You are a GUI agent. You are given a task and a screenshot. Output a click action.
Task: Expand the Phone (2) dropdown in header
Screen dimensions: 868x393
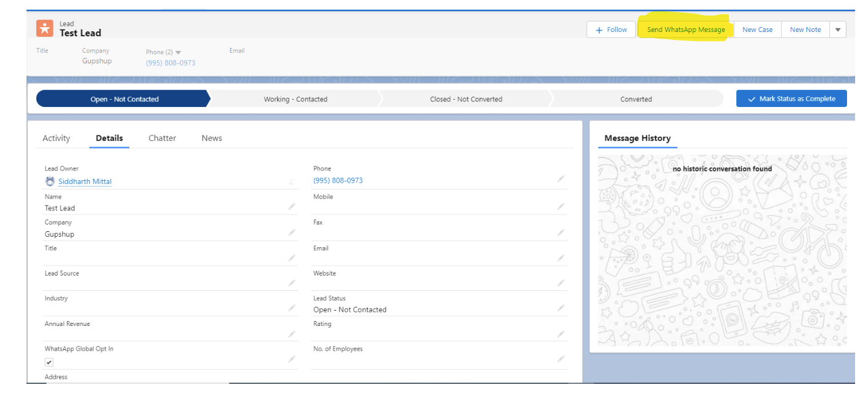178,53
